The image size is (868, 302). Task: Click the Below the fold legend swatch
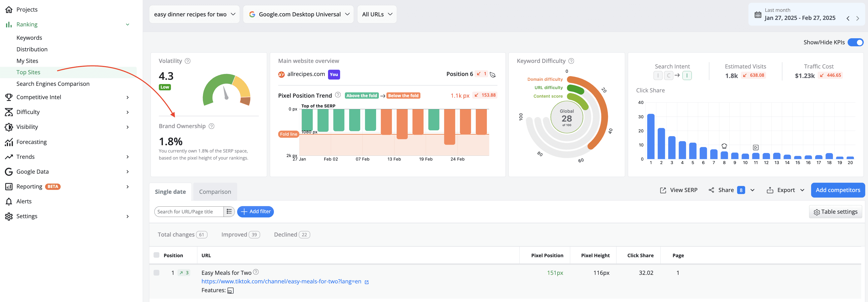pyautogui.click(x=403, y=96)
